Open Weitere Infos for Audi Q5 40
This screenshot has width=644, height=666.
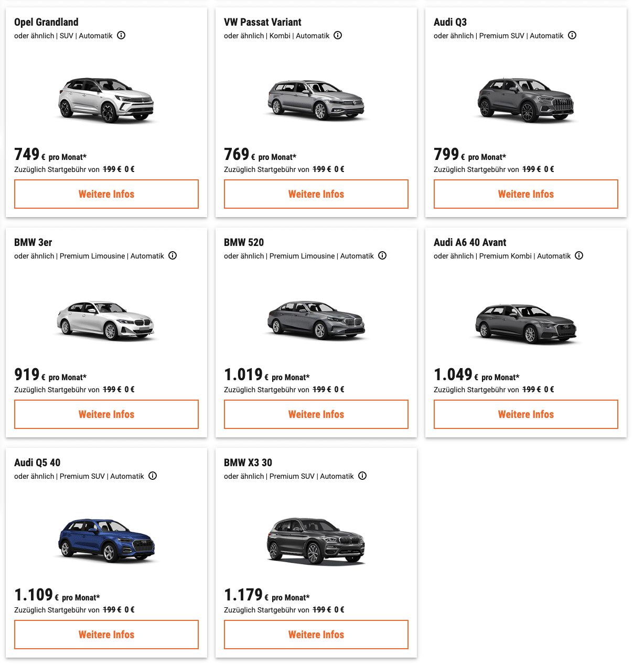(106, 635)
